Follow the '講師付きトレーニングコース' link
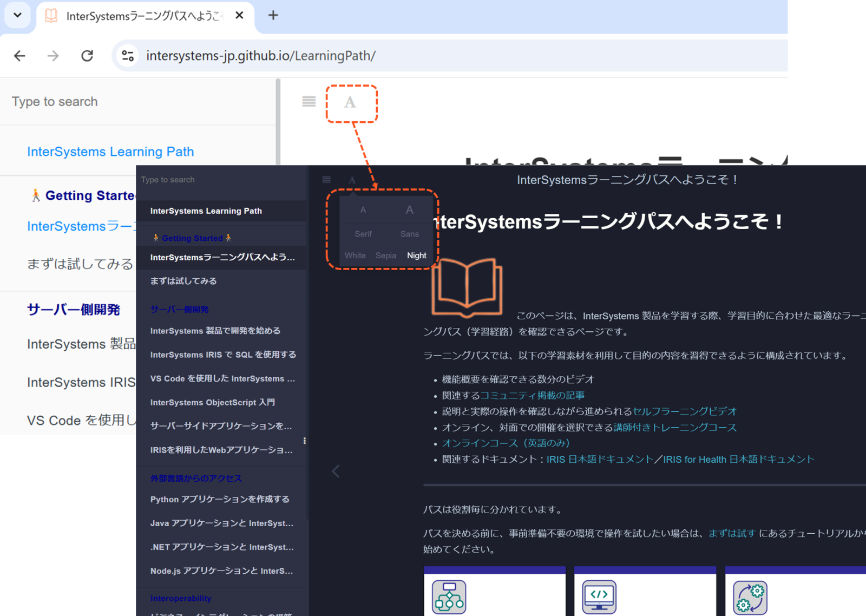This screenshot has height=616, width=866. coord(674,428)
